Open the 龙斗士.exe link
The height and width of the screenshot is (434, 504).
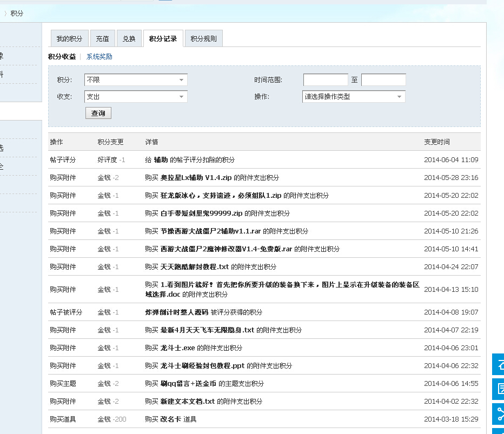pos(178,348)
